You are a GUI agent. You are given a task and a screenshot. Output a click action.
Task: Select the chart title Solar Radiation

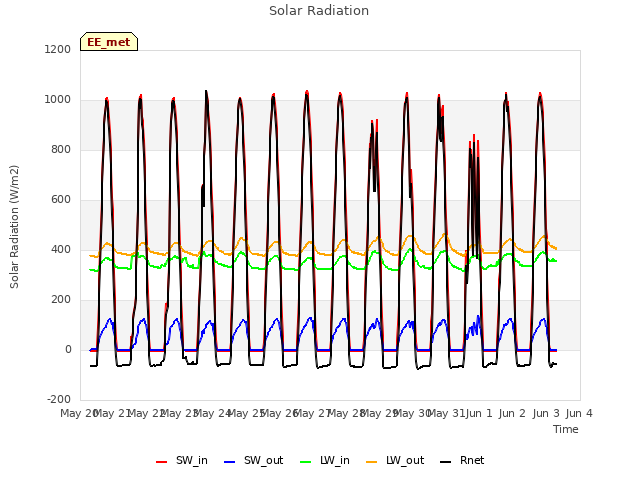319,11
